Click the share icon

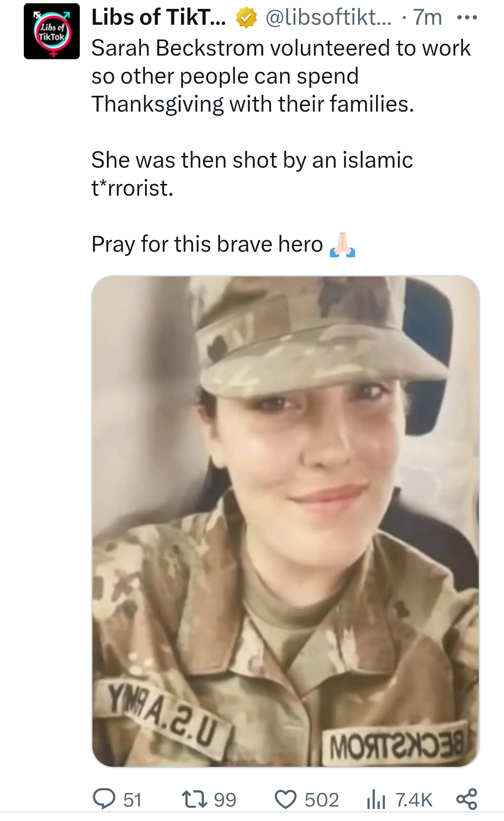point(467,799)
